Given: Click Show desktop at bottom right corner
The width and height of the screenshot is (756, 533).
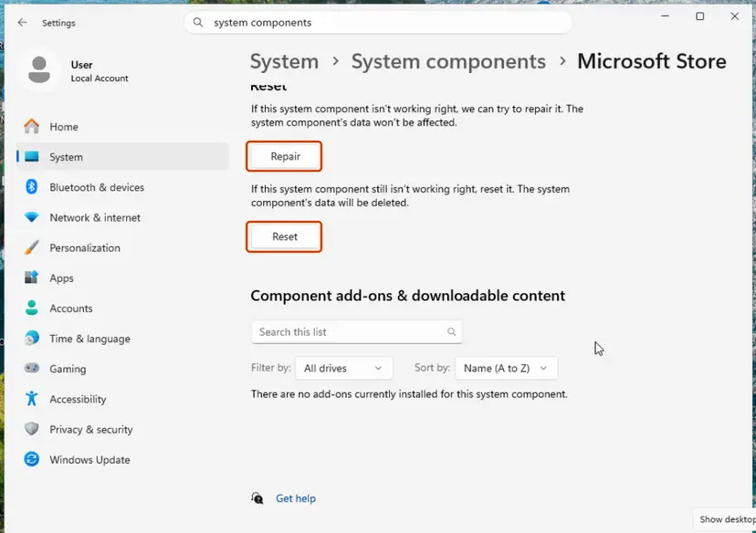Looking at the screenshot, I should pos(727,519).
